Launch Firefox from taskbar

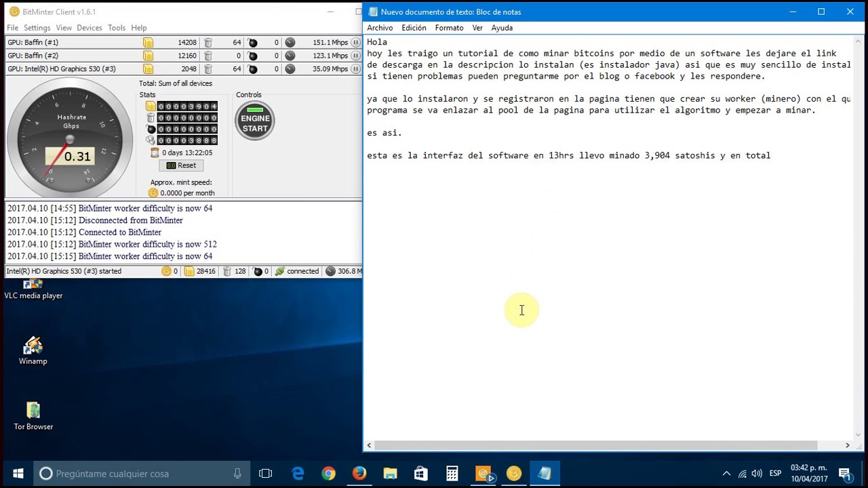click(x=359, y=474)
